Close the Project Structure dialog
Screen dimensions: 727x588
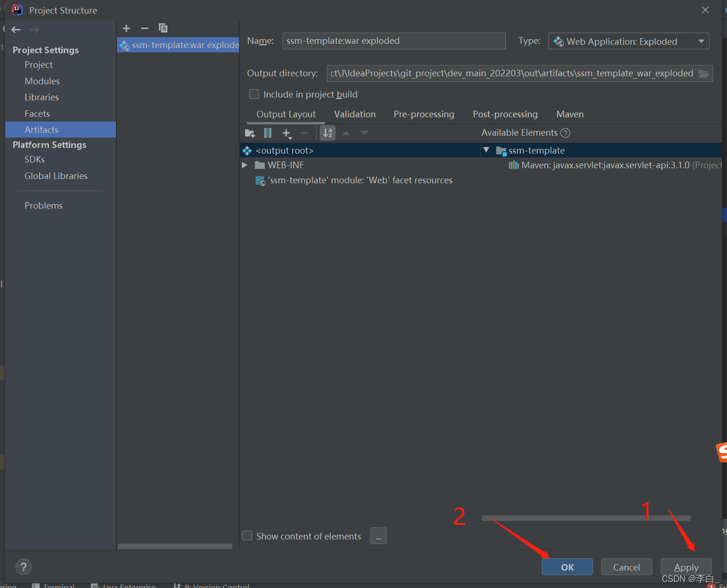pos(705,10)
